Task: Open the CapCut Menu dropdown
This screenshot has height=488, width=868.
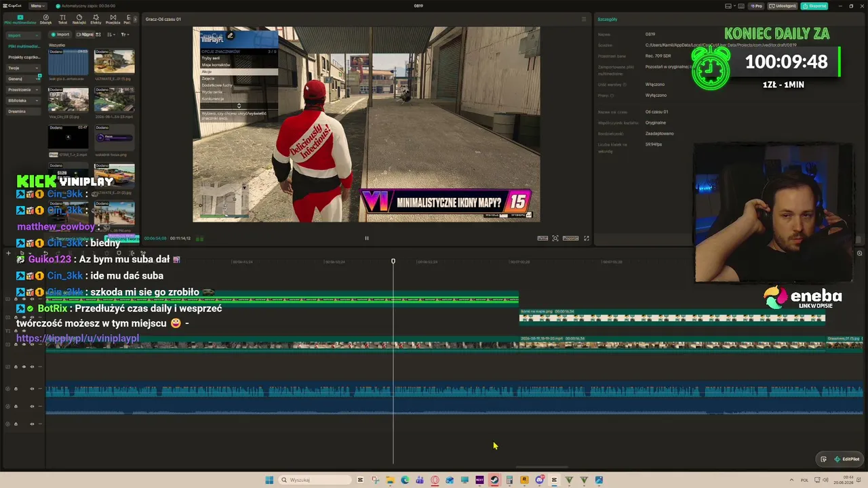Action: (37, 6)
